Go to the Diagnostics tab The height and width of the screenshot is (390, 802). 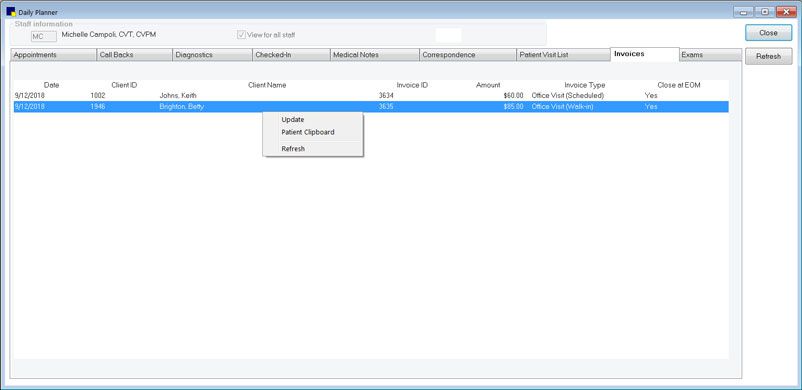click(212, 55)
